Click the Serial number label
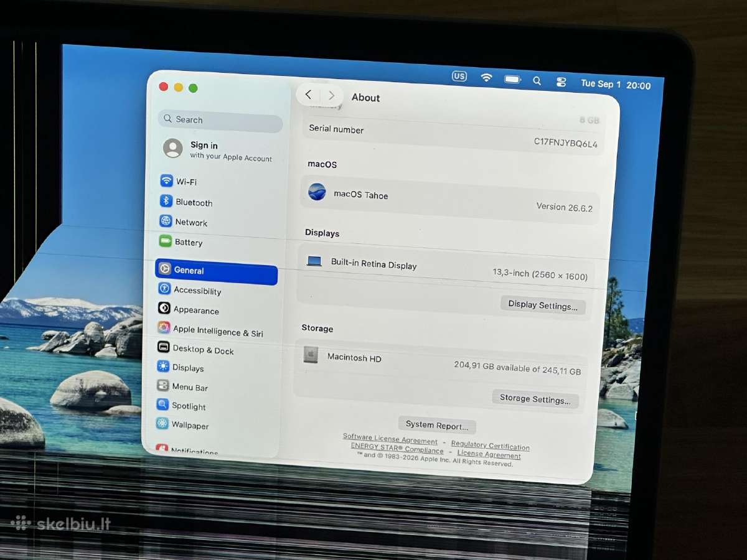 click(x=336, y=129)
